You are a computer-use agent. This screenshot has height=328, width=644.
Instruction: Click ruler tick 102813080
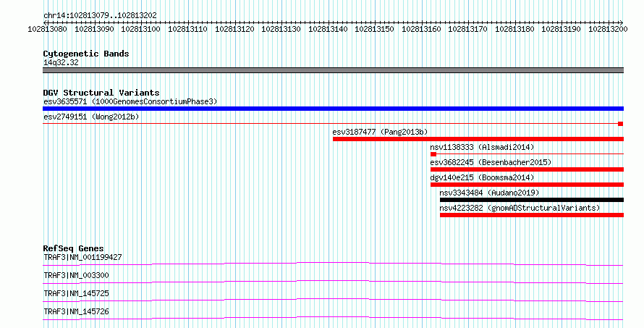tap(47, 29)
